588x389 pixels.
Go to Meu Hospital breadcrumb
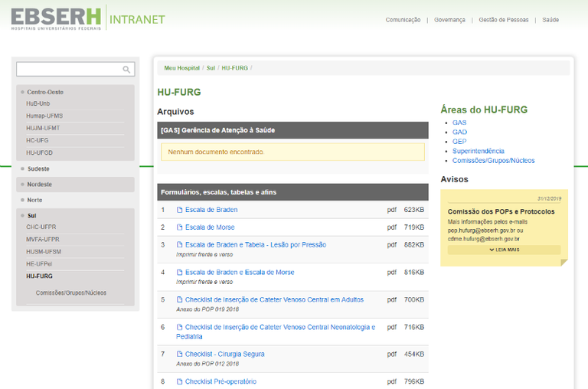(181, 68)
